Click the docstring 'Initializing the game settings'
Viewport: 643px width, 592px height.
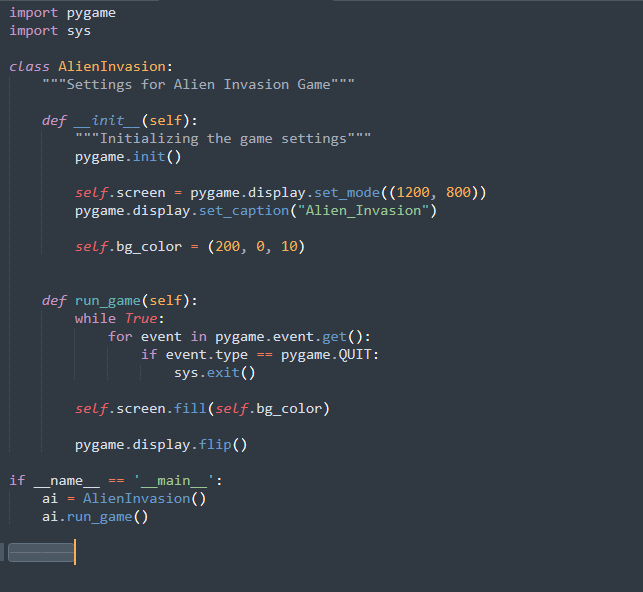point(223,139)
